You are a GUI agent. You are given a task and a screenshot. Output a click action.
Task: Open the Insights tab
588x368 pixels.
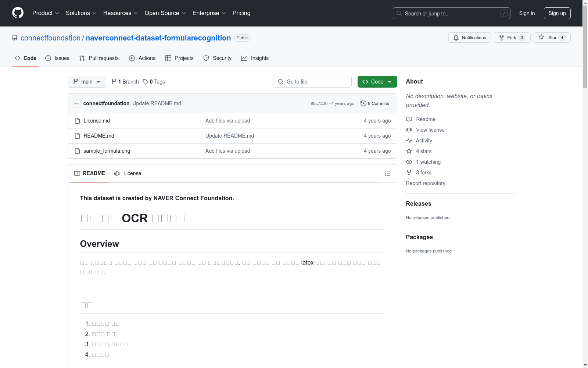click(x=255, y=58)
